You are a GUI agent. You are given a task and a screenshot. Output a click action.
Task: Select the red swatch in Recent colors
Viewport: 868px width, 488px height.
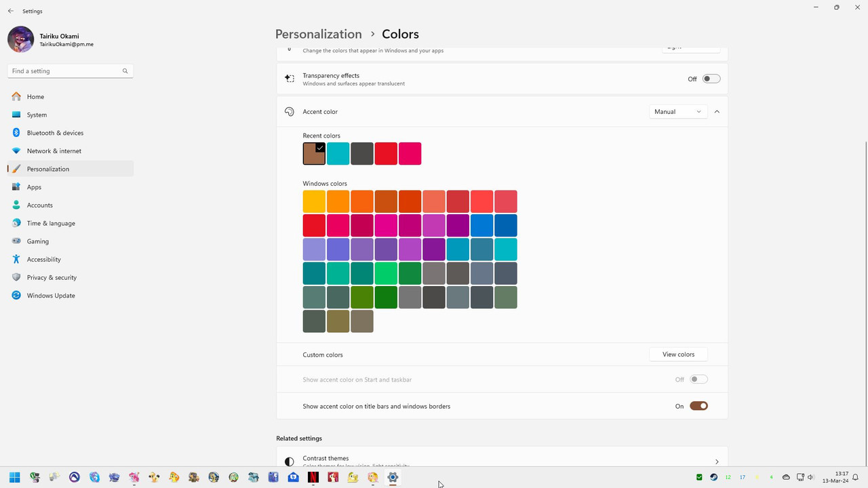click(x=386, y=154)
